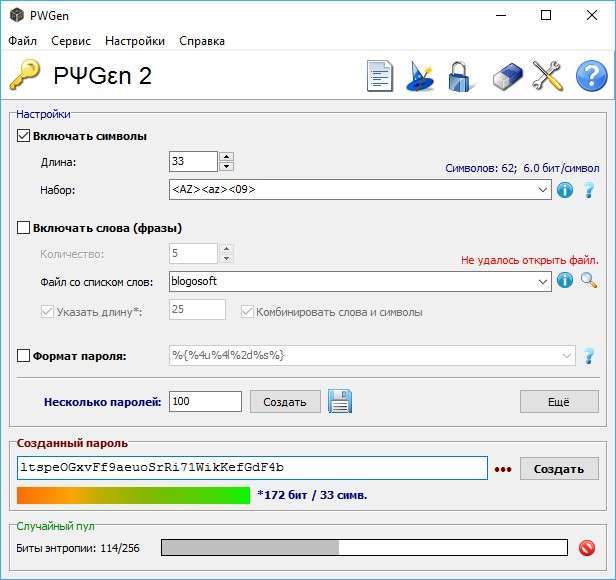
Task: Decrease 'Длина' with down arrow
Action: pyautogui.click(x=226, y=167)
